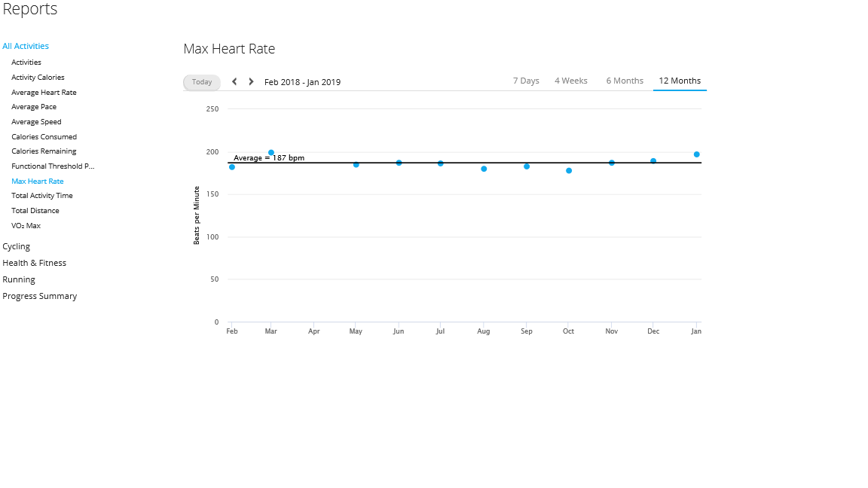Screen dimensions: 868x488
Task: Select the Max Heart Rate report link
Action: [37, 181]
